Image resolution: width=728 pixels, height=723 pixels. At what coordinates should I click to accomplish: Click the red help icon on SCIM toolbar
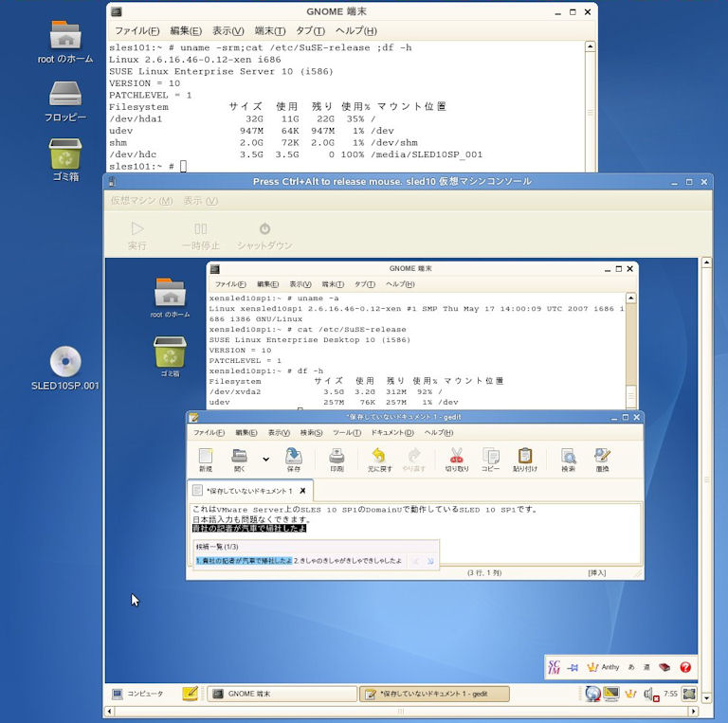tap(685, 667)
